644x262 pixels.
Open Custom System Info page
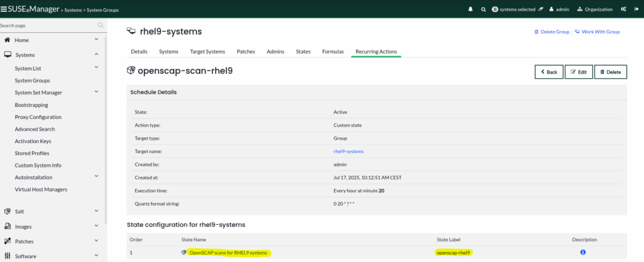pyautogui.click(x=38, y=166)
